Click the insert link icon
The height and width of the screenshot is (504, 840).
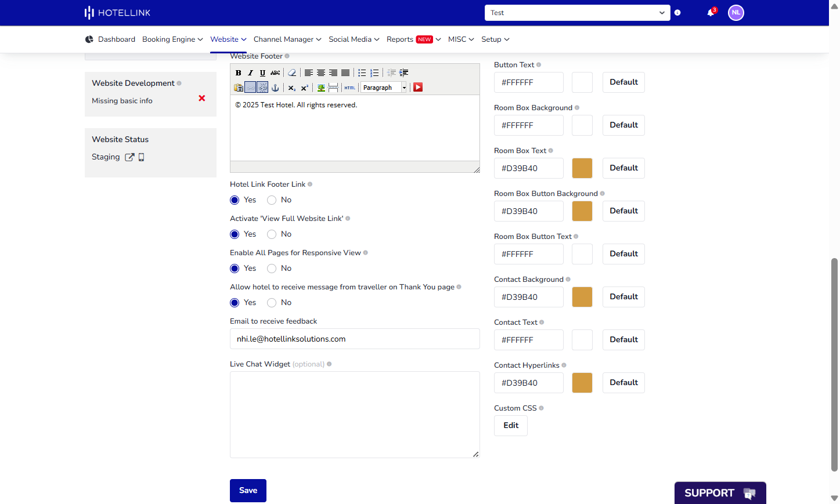tap(250, 88)
